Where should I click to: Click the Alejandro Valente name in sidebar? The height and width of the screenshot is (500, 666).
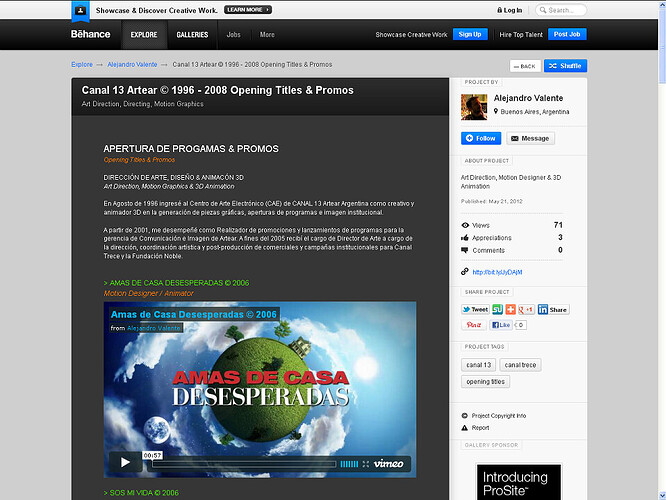(528, 98)
